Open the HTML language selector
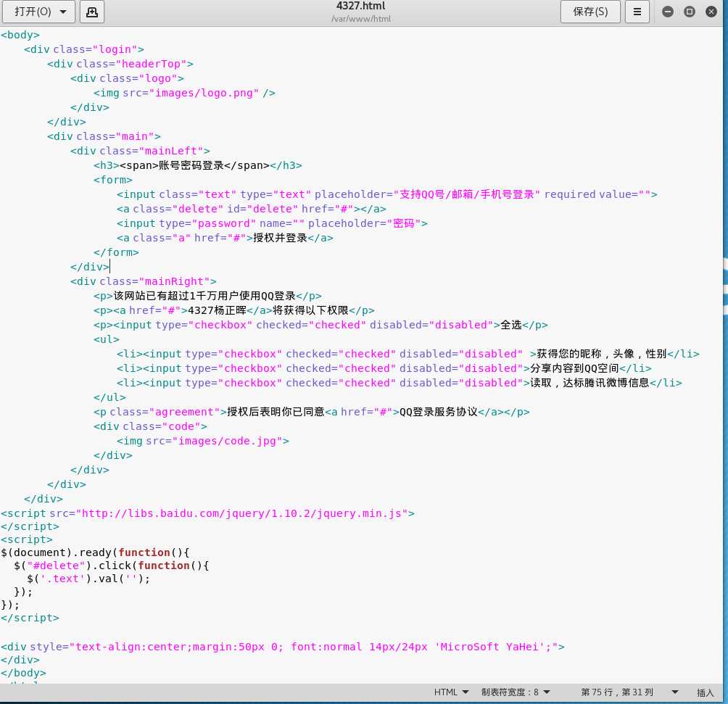 pos(451,692)
